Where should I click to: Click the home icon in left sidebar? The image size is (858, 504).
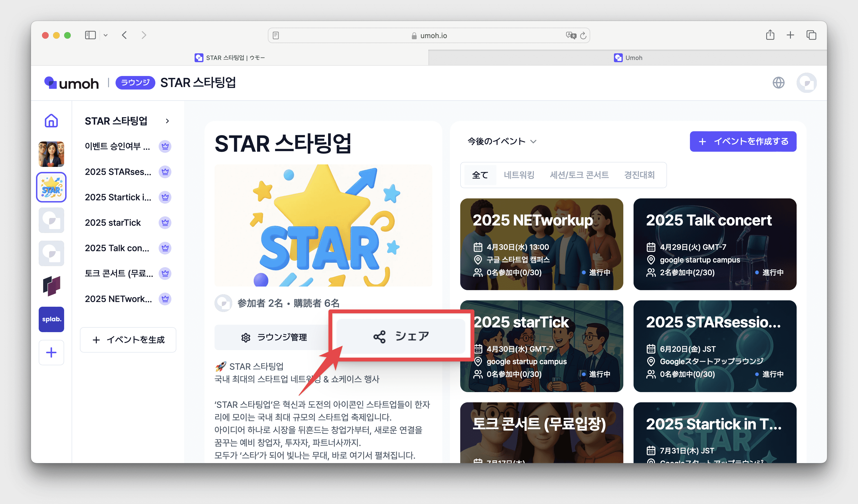(x=51, y=120)
